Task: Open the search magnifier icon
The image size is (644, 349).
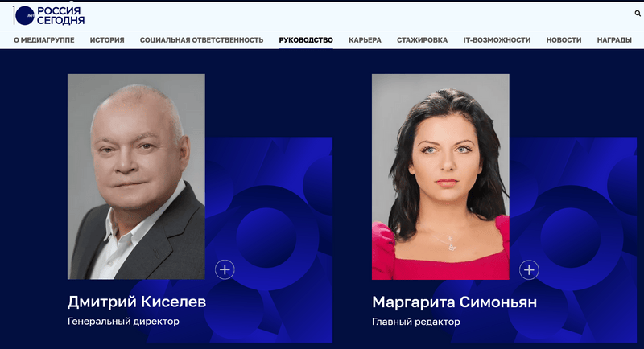Action: click(x=638, y=14)
